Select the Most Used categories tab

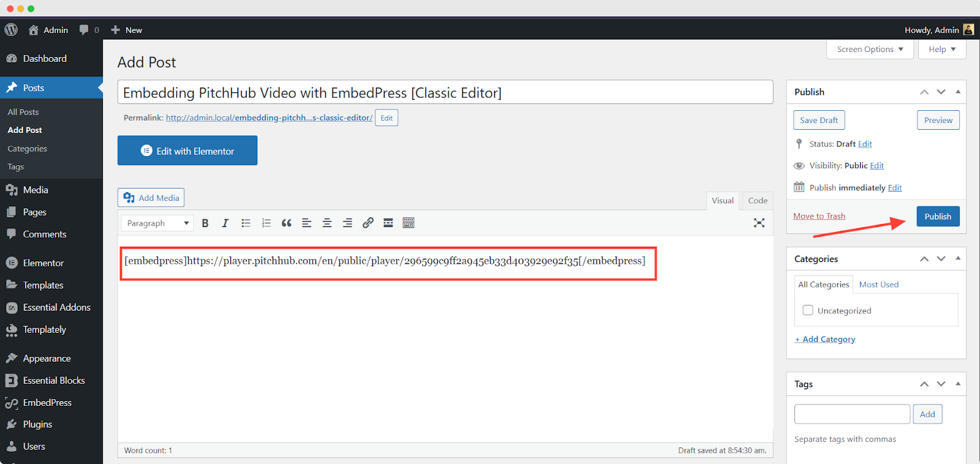point(878,285)
